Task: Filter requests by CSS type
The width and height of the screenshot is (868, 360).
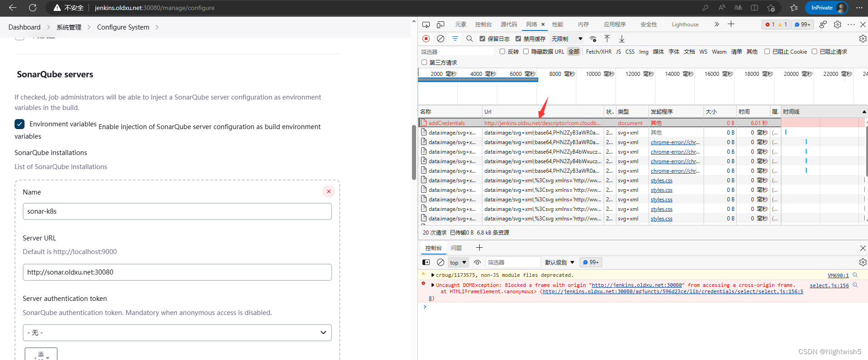Action: pyautogui.click(x=630, y=51)
